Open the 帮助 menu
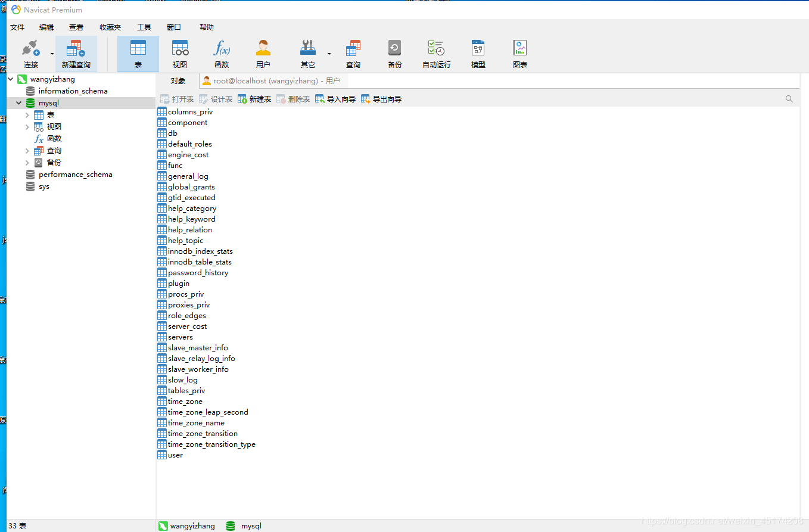The height and width of the screenshot is (532, 809). (x=207, y=27)
